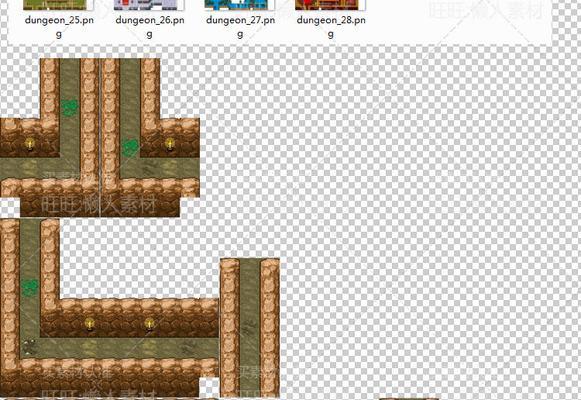The height and width of the screenshot is (400, 581).
Task: Select the dungeon_26.png file thumbnail
Action: pos(149,5)
